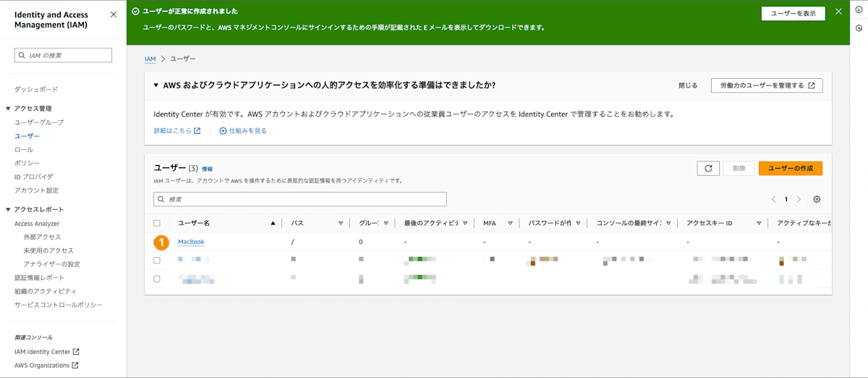Sort by パス column
The image size is (868, 378).
tap(341, 223)
